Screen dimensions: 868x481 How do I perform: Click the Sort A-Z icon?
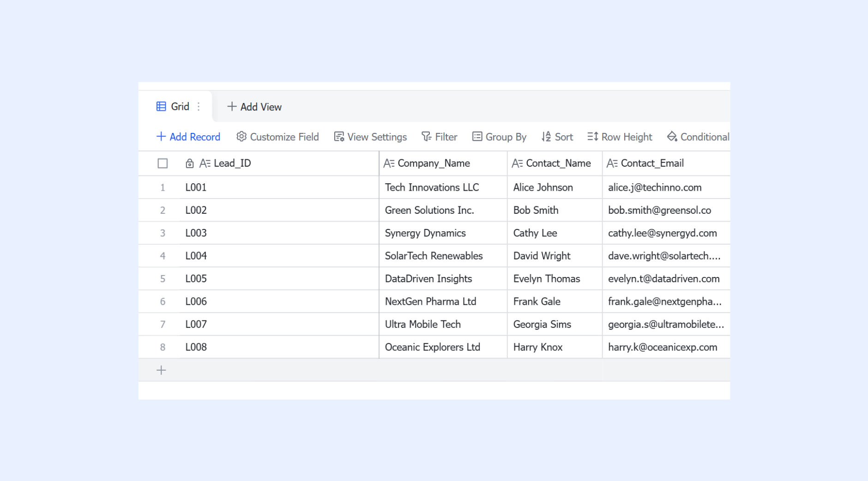tap(546, 137)
